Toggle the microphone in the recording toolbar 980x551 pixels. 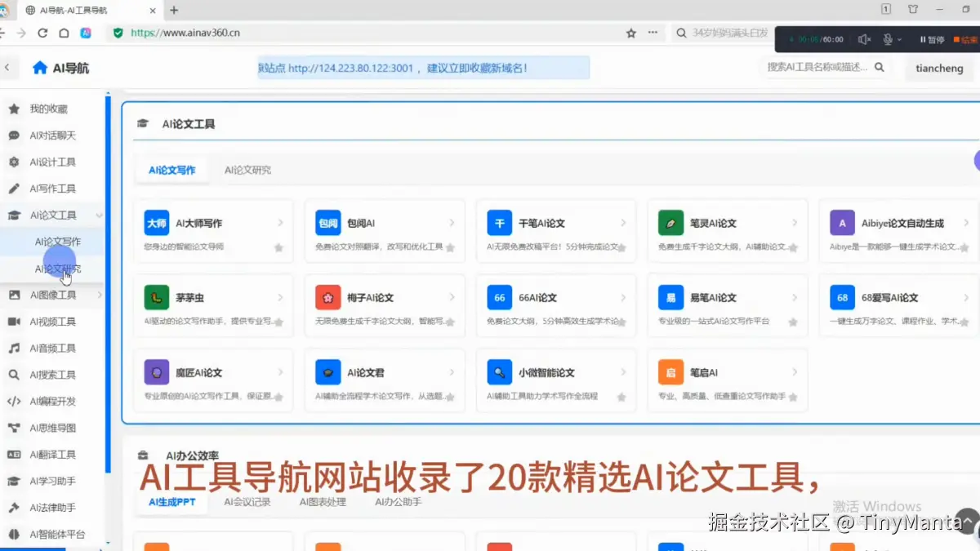click(x=888, y=39)
